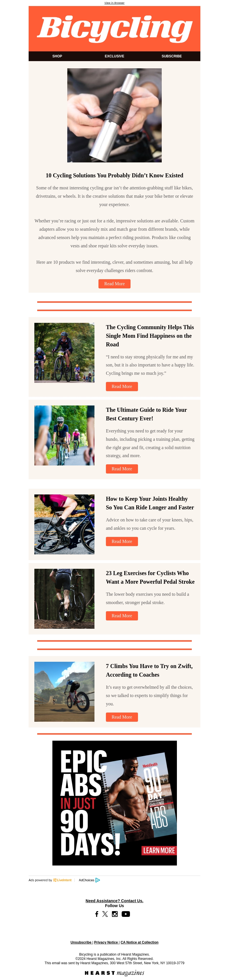Click Need Assistance? Contact Us link
Screen dimensions: 229x980
tap(114, 901)
